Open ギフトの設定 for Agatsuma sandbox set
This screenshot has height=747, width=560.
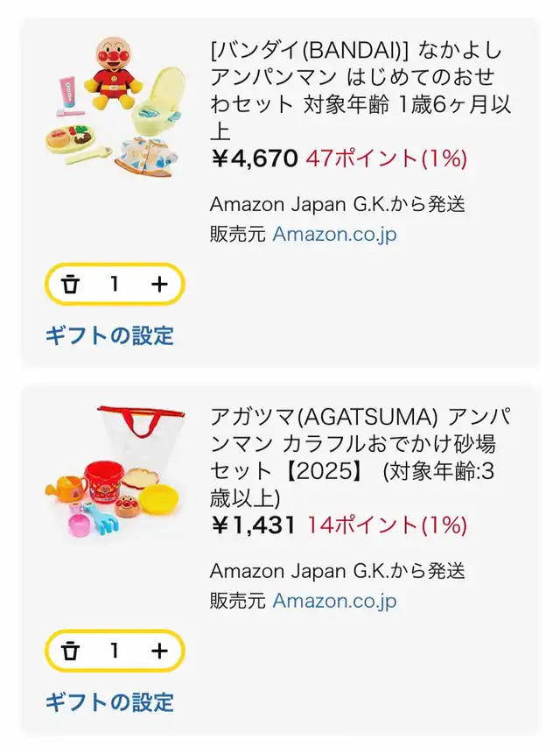(x=109, y=701)
